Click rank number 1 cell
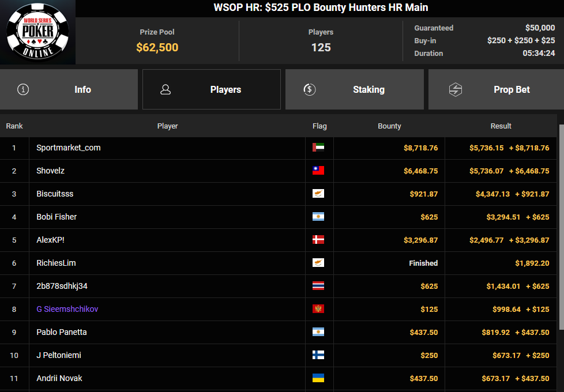Viewport: 564px width, 392px height. (14, 148)
